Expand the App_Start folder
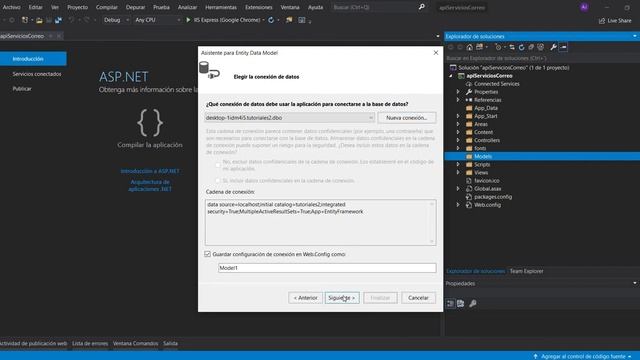The image size is (640, 360). [x=458, y=116]
